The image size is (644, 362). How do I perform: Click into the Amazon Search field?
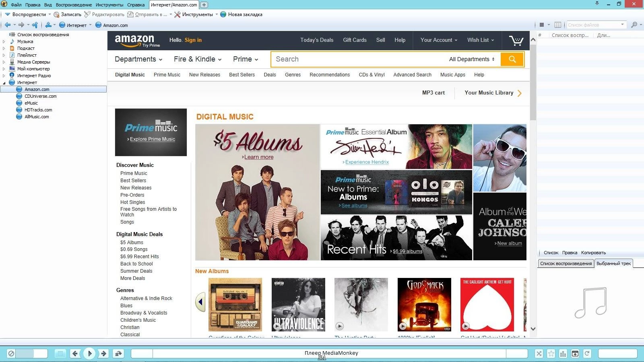pyautogui.click(x=358, y=59)
